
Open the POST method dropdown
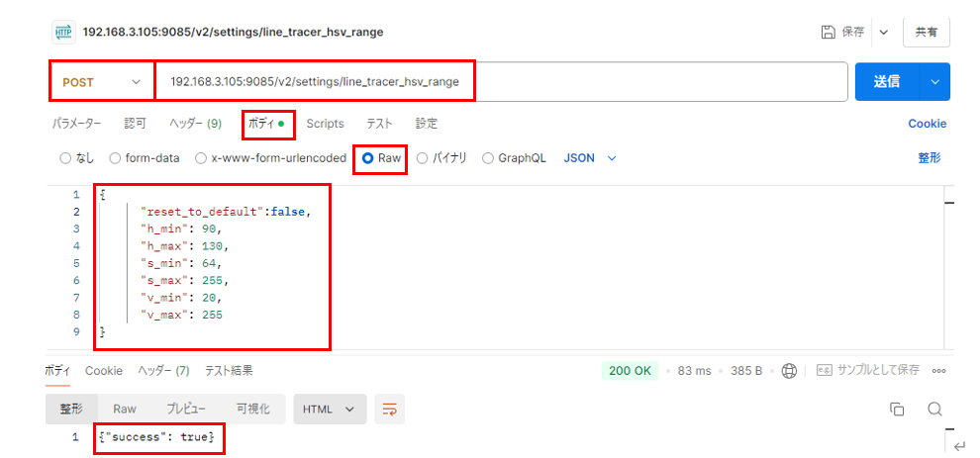(x=101, y=82)
